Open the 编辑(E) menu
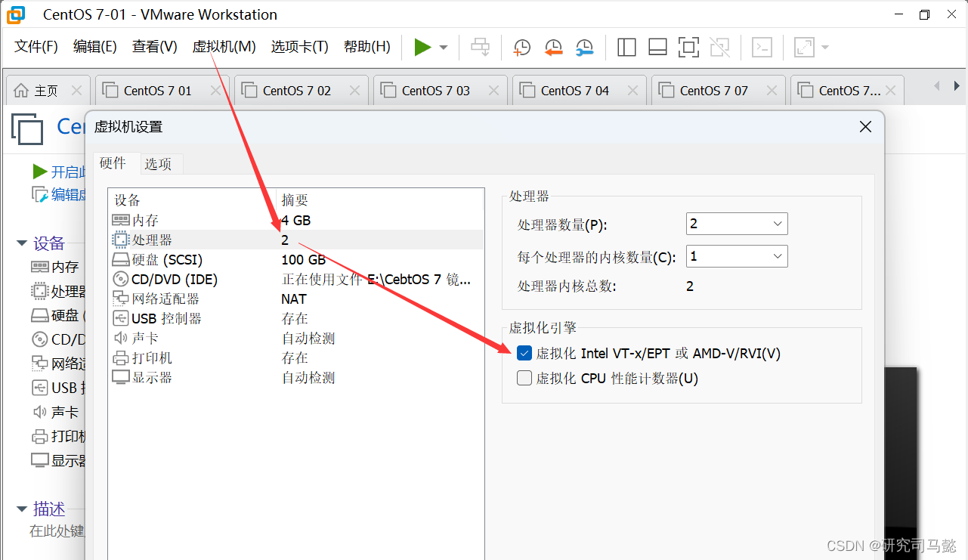968x560 pixels. [95, 47]
